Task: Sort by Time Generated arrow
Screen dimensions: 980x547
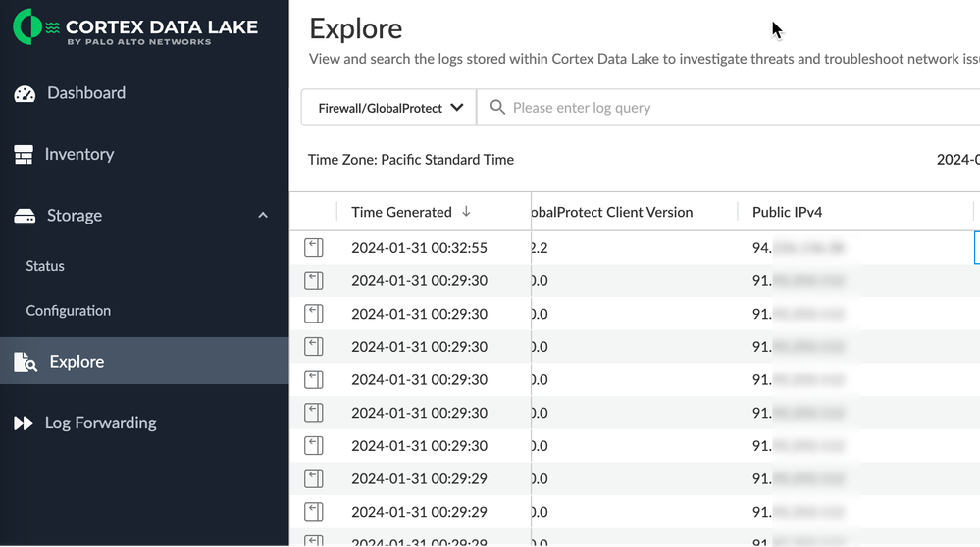Action: pyautogui.click(x=466, y=212)
